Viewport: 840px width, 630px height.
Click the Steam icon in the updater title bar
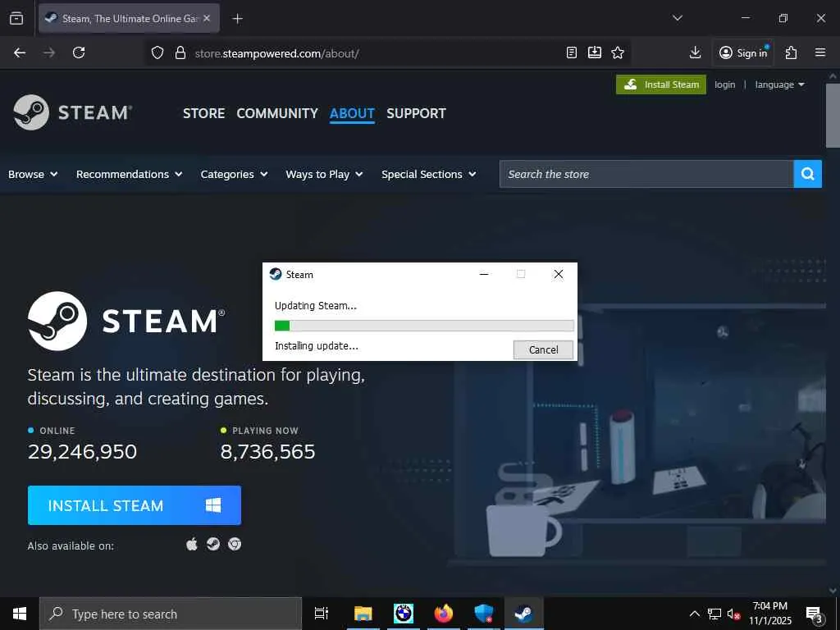[276, 274]
